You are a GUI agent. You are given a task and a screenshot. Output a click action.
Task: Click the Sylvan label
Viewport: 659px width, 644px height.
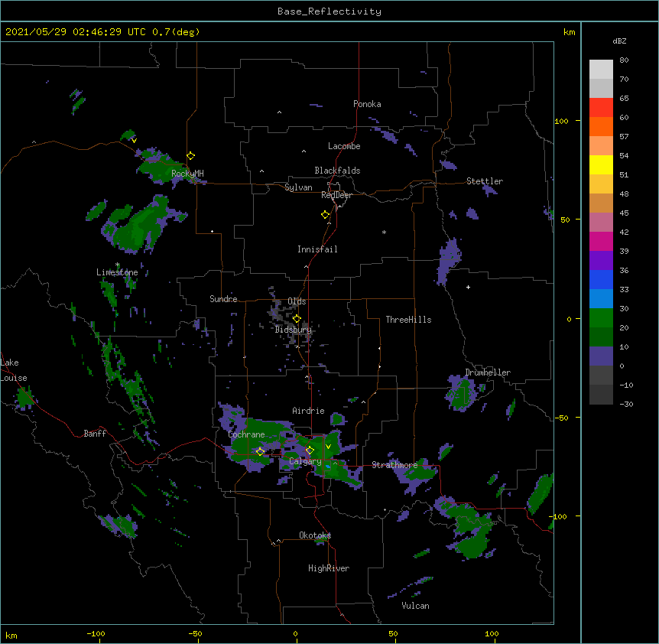[298, 187]
